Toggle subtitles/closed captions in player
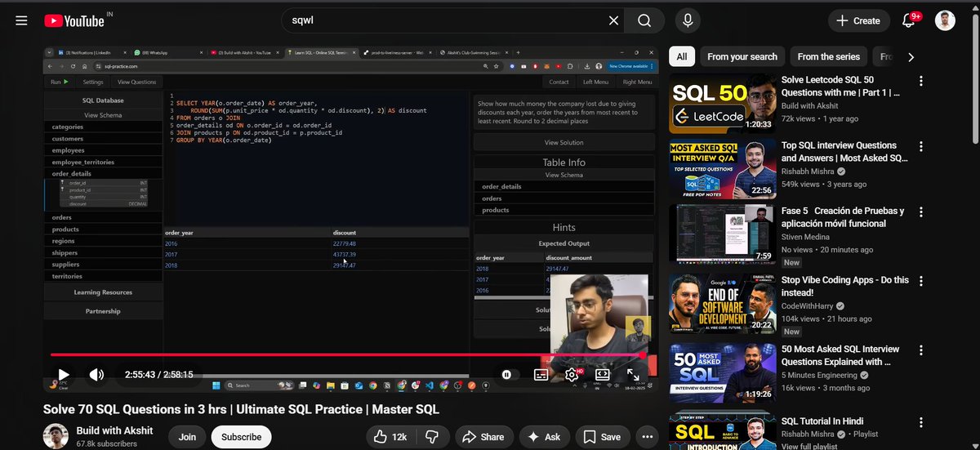The image size is (980, 450). pyautogui.click(x=541, y=374)
